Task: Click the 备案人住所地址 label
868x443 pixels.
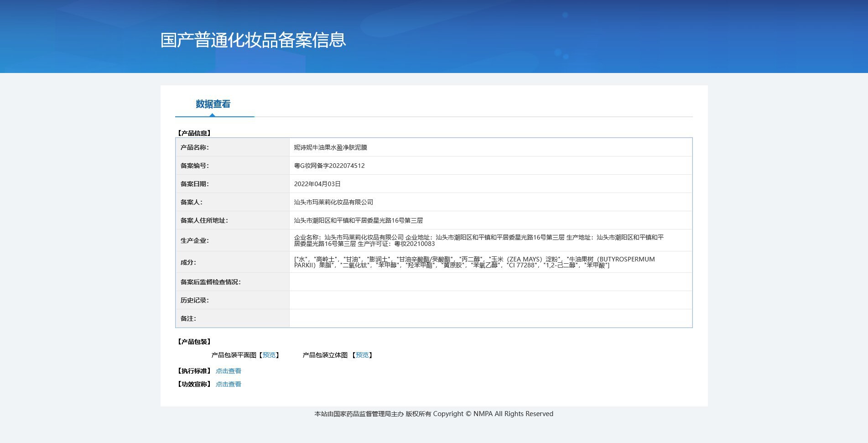Action: click(x=204, y=220)
